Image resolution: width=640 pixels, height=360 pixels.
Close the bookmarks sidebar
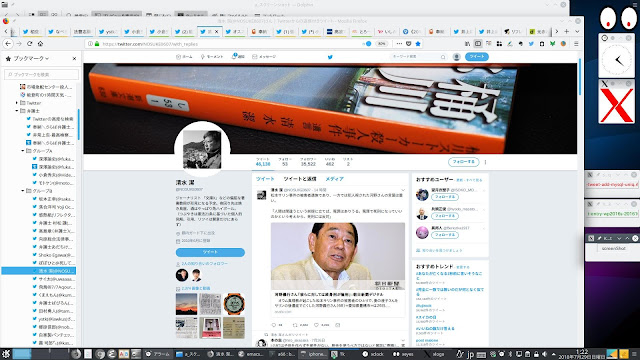click(x=74, y=59)
